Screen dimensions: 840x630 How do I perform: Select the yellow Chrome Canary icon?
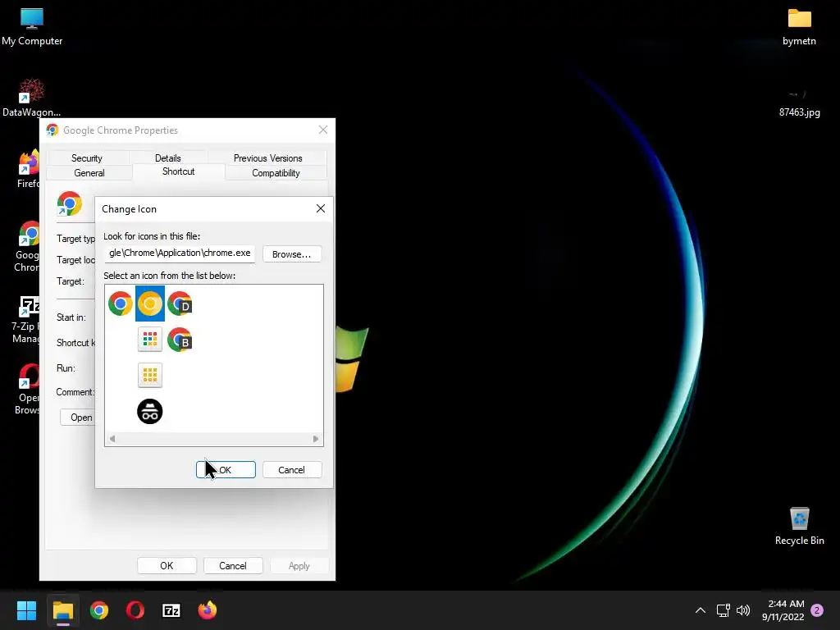click(x=150, y=304)
